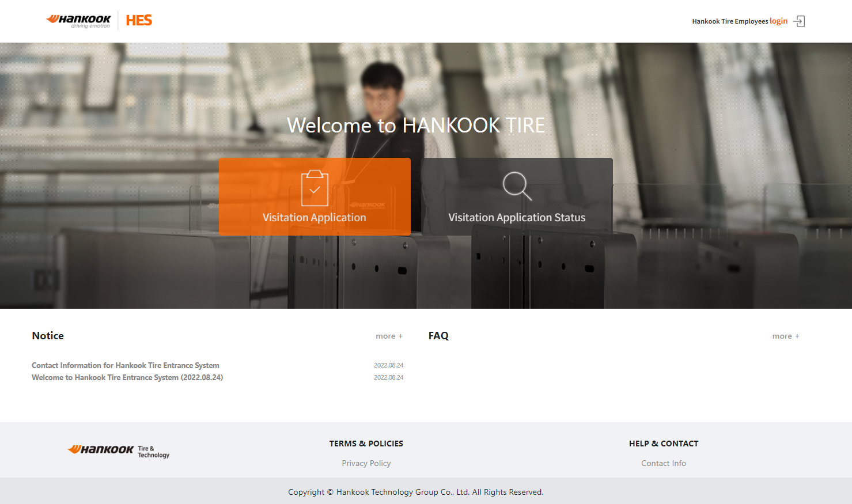The height and width of the screenshot is (504, 852).
Task: Expand more FAQ entries
Action: click(785, 336)
